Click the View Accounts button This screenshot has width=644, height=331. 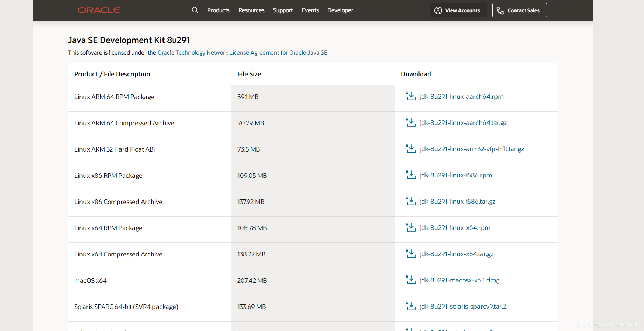tap(458, 10)
